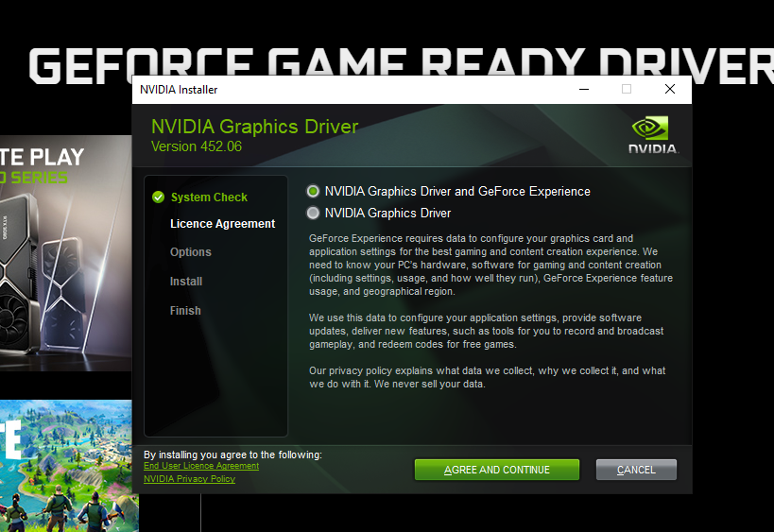Open the NVIDIA Privacy Policy link
The height and width of the screenshot is (532, 774).
click(189, 479)
